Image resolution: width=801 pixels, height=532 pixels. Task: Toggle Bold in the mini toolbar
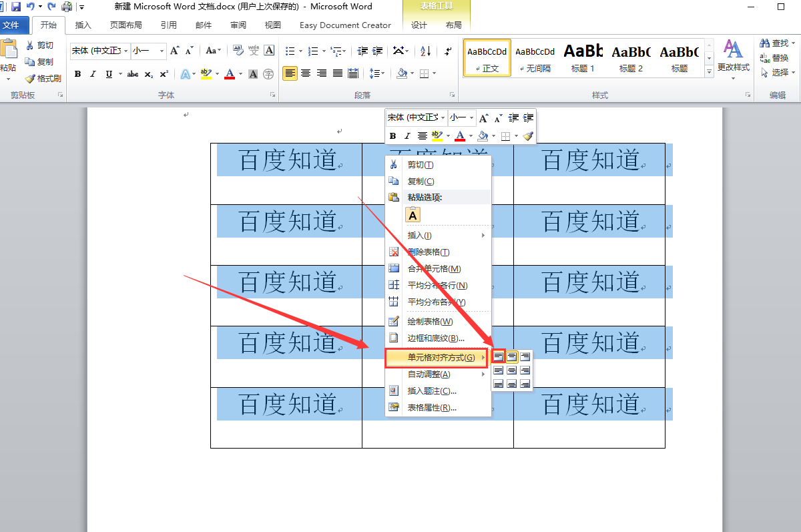tap(392, 136)
